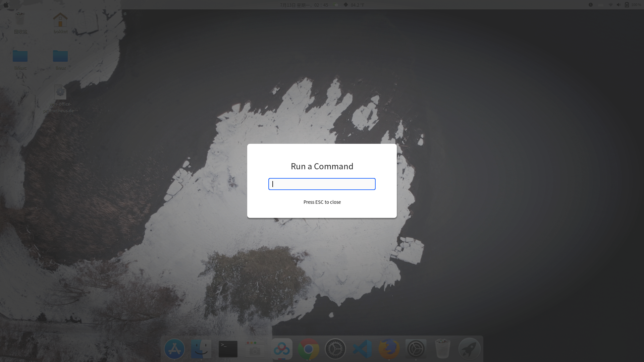Open the rocket launcher icon in dock
This screenshot has width=644, height=362.
pyautogui.click(x=469, y=349)
